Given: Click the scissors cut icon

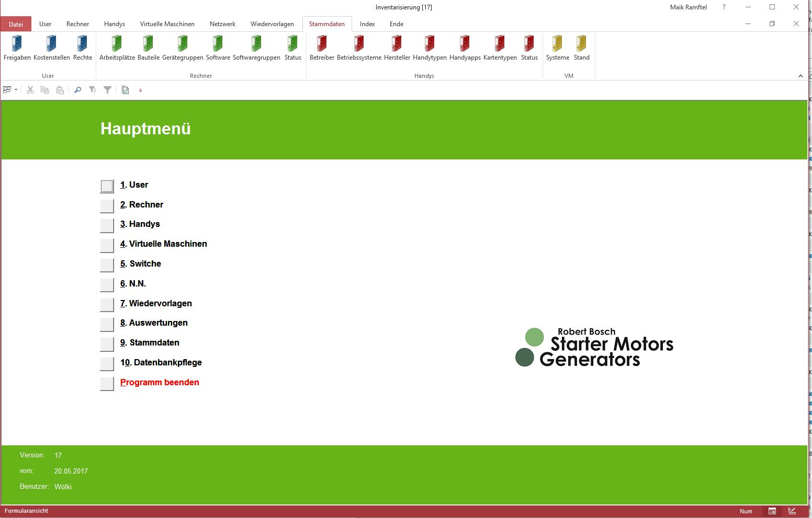Looking at the screenshot, I should coord(30,90).
